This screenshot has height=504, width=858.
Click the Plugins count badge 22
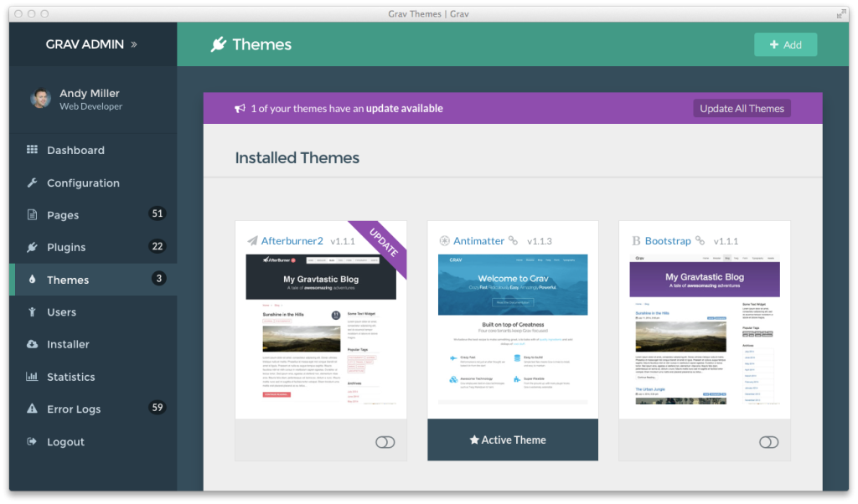click(x=157, y=246)
